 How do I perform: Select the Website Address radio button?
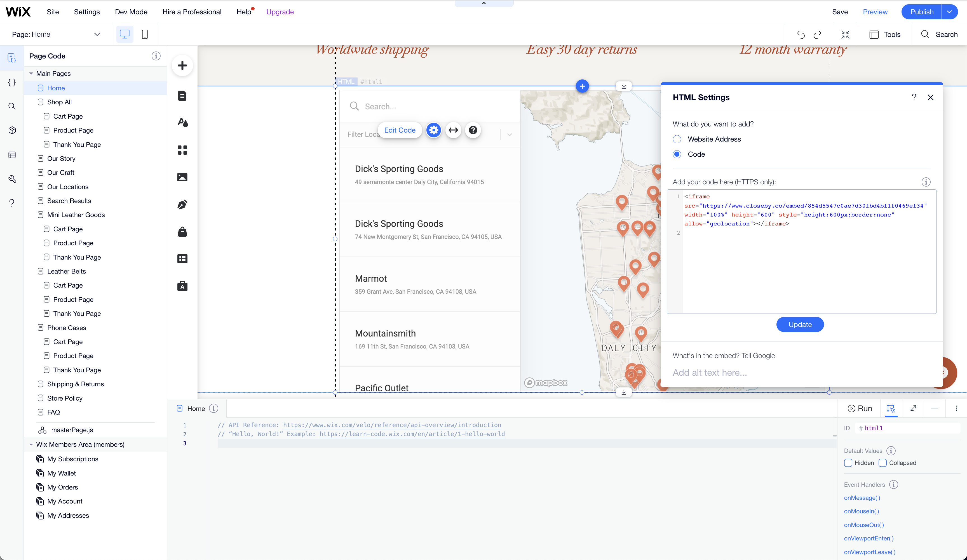coord(677,139)
